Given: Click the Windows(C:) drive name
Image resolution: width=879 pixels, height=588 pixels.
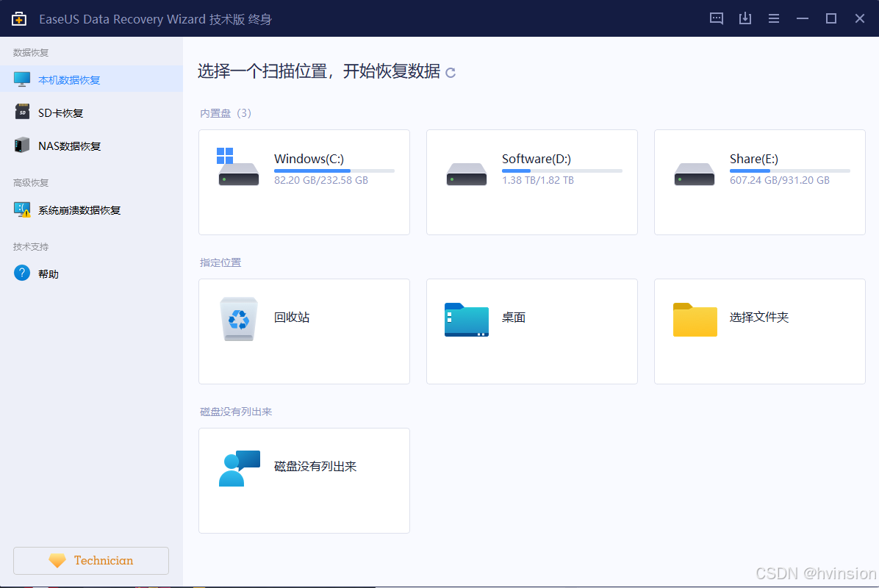Looking at the screenshot, I should [309, 159].
